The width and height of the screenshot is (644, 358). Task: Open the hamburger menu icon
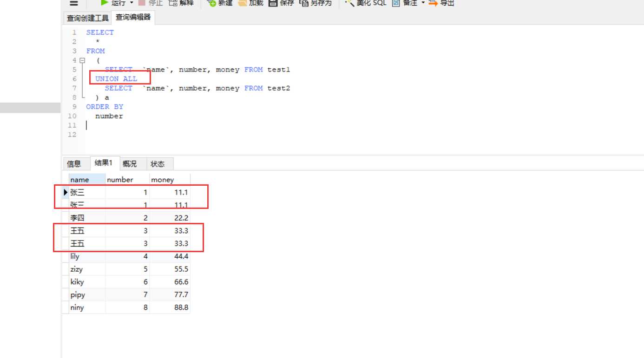point(73,3)
